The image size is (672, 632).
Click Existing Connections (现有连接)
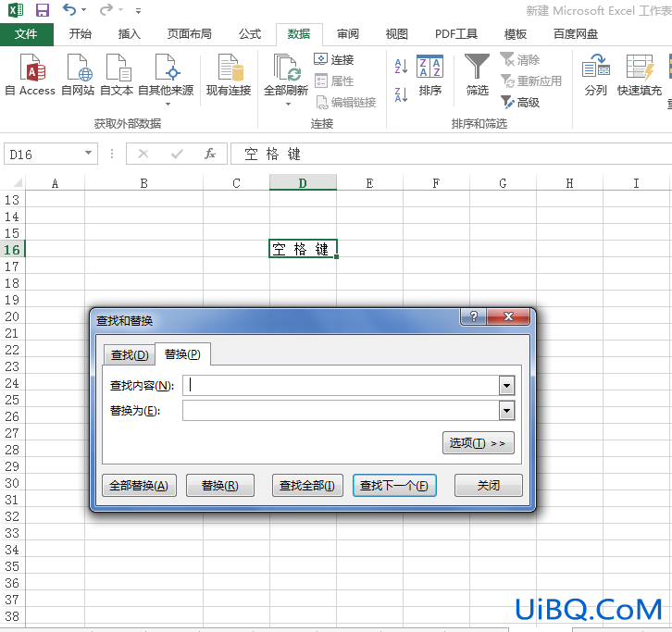click(229, 75)
